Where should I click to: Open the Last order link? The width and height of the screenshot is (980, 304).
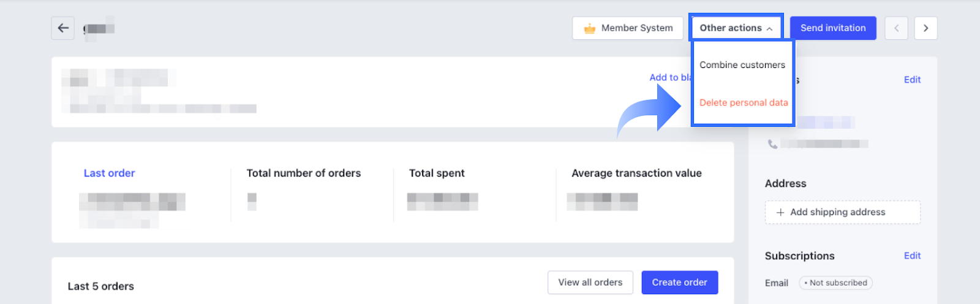[109, 173]
